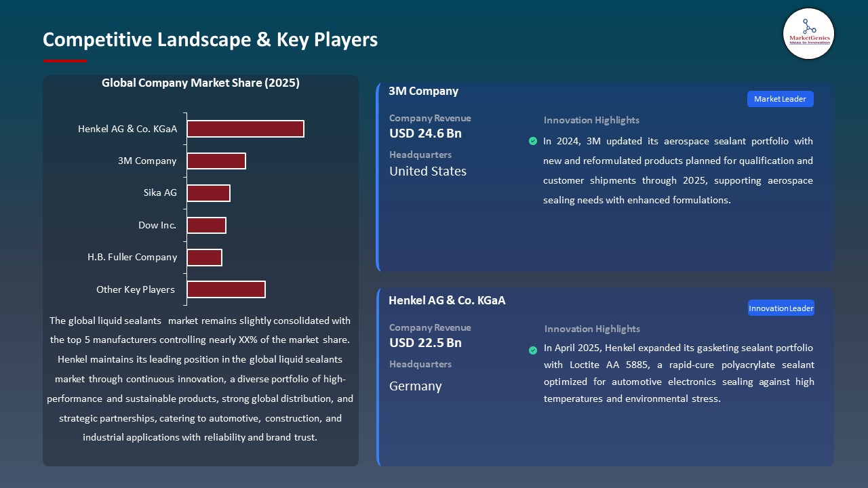Click the USD 22.5 Bn revenue value

(425, 343)
